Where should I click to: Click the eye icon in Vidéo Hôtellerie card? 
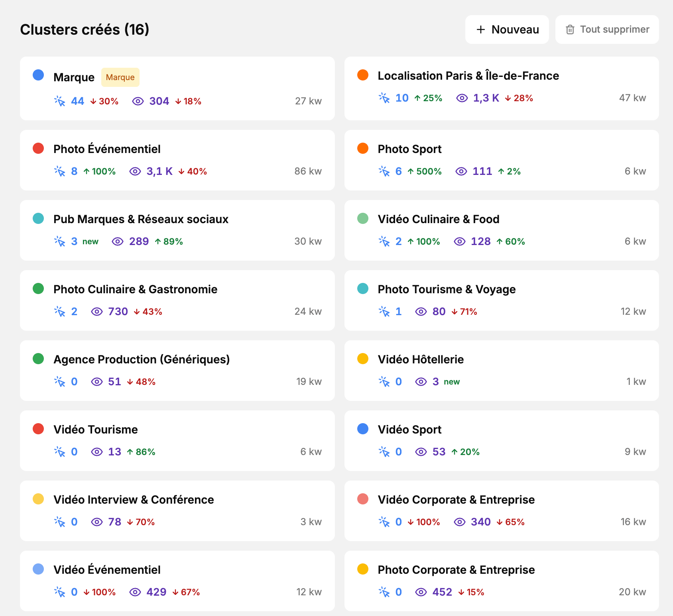pos(421,382)
